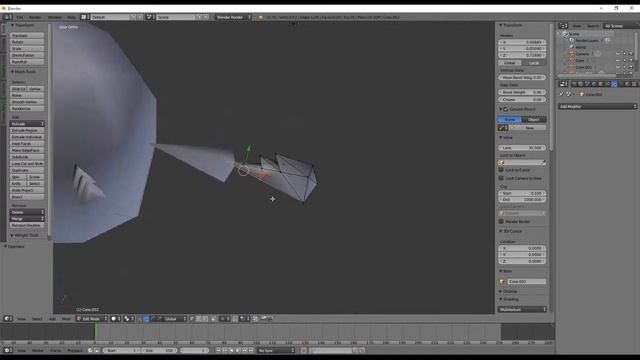Click Extrude Individual
Screen dimensions: 640x360
pos(27,137)
